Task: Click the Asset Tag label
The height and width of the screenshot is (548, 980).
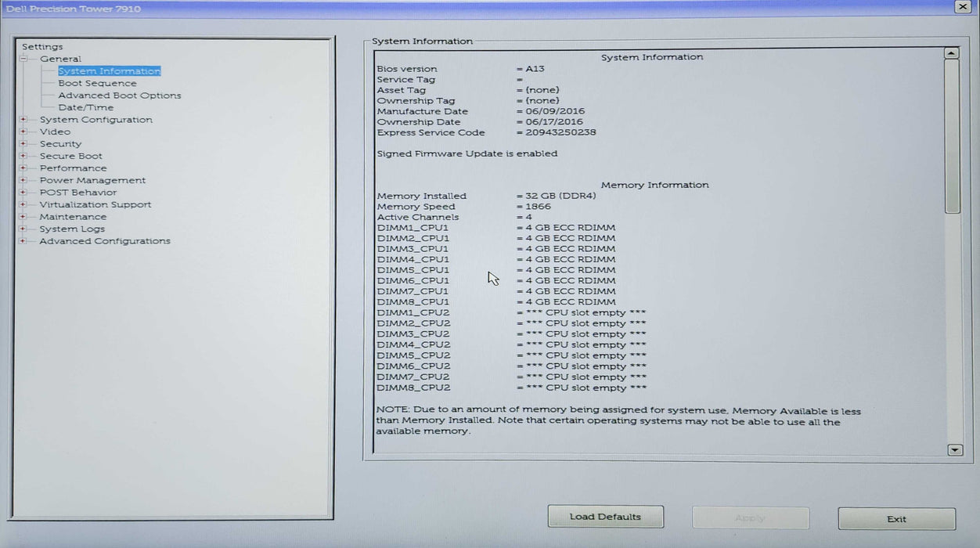Action: coord(401,90)
